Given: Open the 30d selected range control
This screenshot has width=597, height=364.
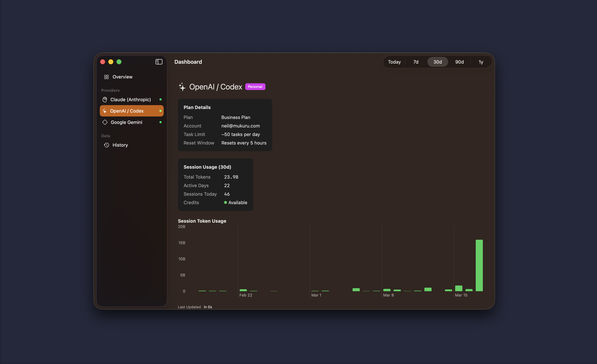Looking at the screenshot, I should click(x=437, y=62).
